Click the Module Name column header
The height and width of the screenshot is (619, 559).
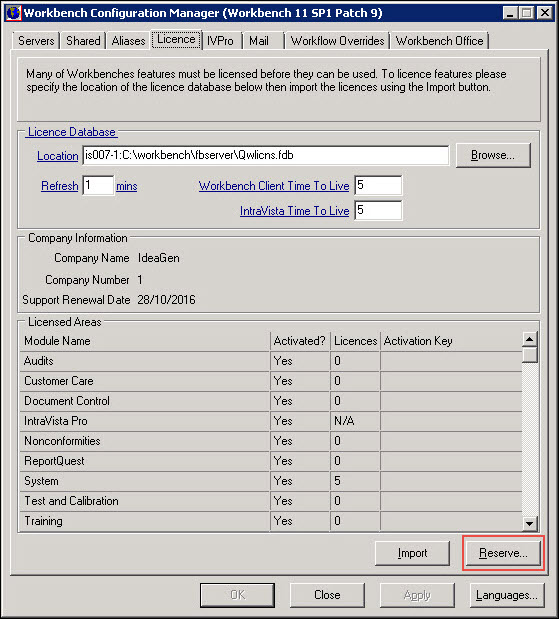(x=144, y=341)
